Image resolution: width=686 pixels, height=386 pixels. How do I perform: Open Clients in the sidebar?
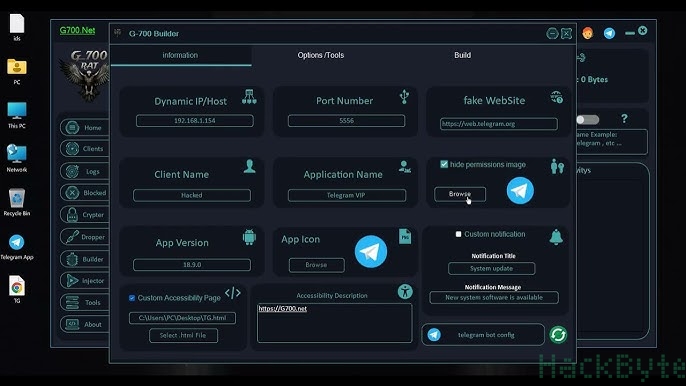pyautogui.click(x=84, y=149)
